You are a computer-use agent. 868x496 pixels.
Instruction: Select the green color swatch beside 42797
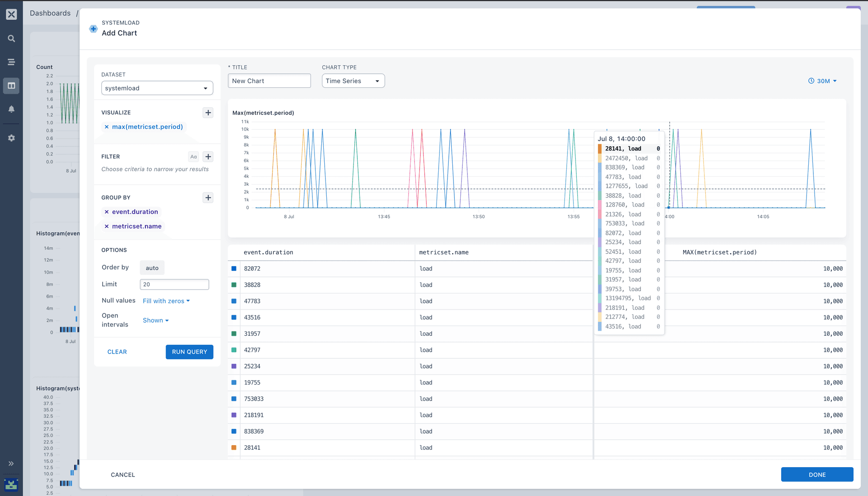(x=234, y=350)
